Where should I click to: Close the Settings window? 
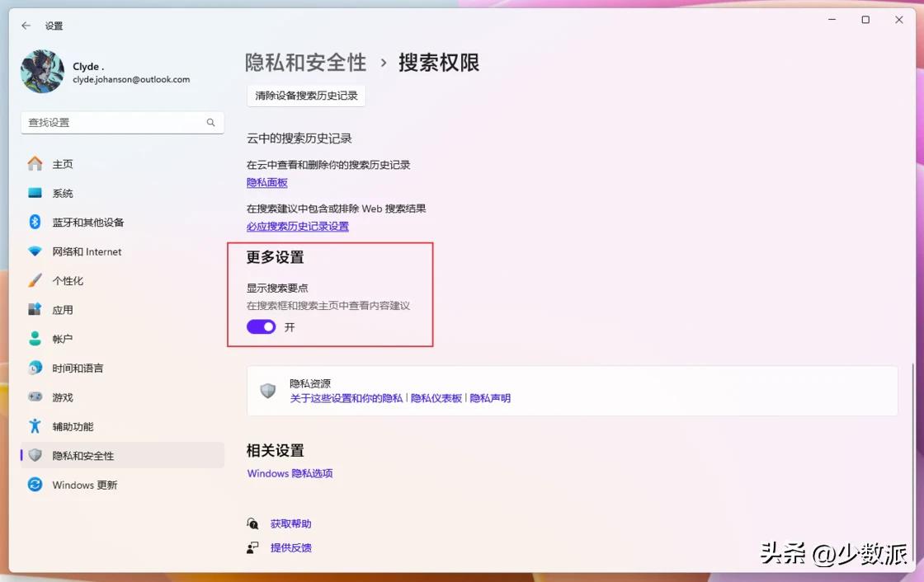click(898, 20)
